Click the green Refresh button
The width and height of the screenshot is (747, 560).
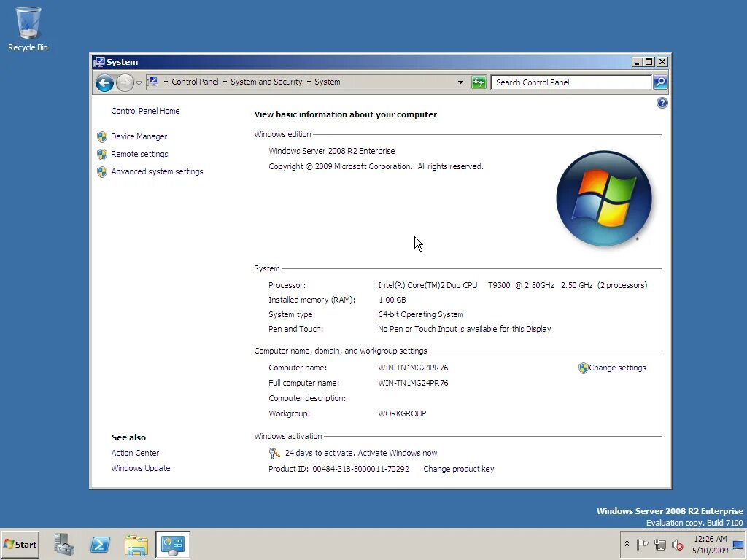(x=479, y=82)
